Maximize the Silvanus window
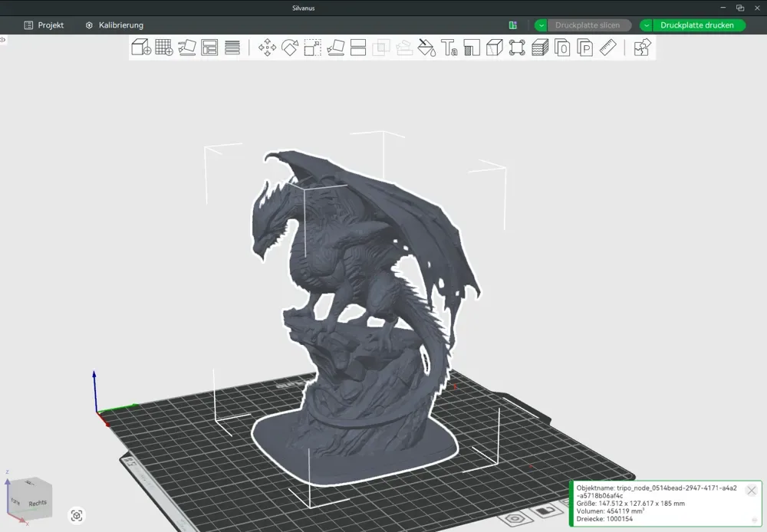The width and height of the screenshot is (767, 532). [x=740, y=8]
